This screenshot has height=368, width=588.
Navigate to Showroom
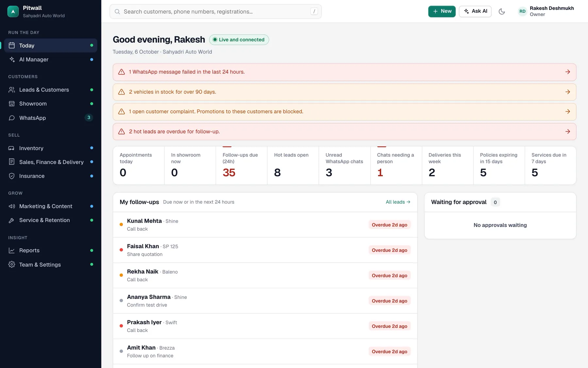(x=51, y=104)
